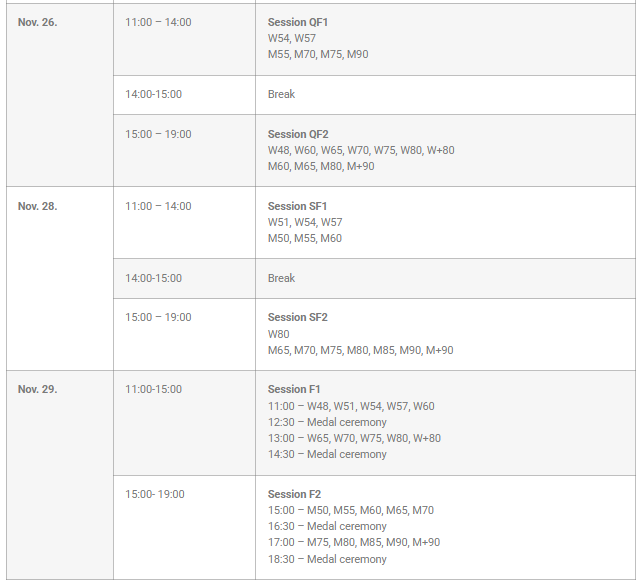Click the Nov. 29. date cell
Image resolution: width=642 pixels, height=582 pixels.
[38, 389]
